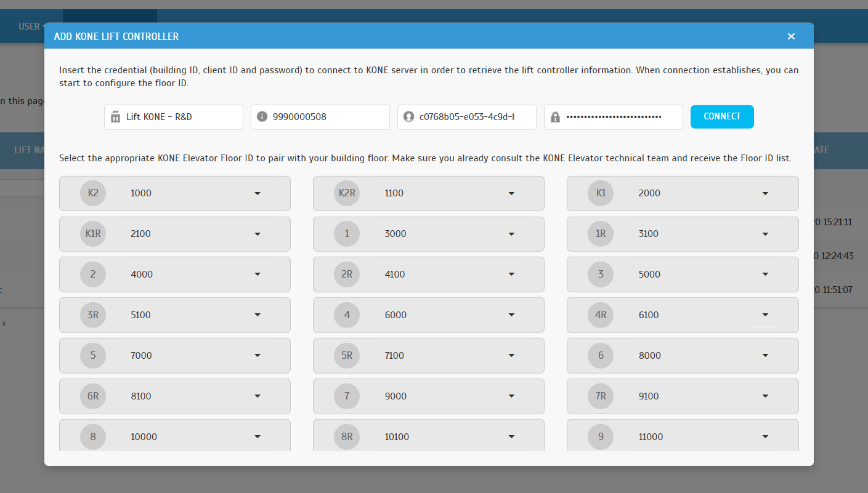Expand the floor 5 dropdown showing 7000
868x493 pixels.
[x=196, y=356]
